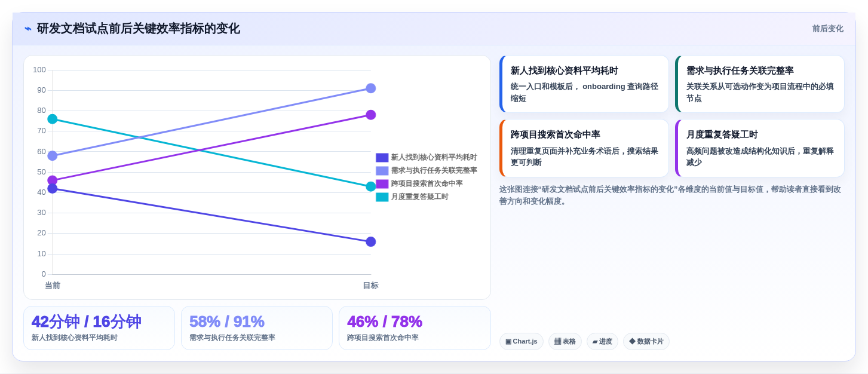
Task: Click the dashboard title 研发文档试点前后关键效率指标的变化
Action: tap(139, 29)
